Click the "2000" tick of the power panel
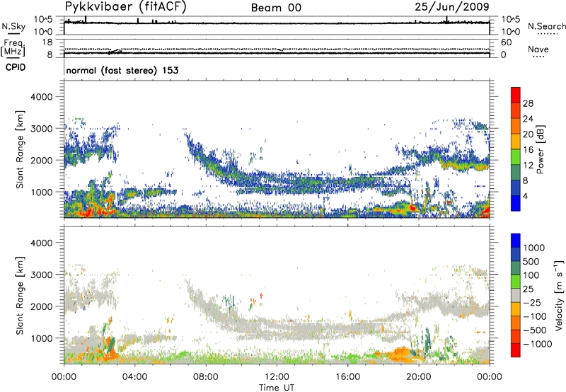Image resolution: width=566 pixels, height=392 pixels. click(41, 160)
